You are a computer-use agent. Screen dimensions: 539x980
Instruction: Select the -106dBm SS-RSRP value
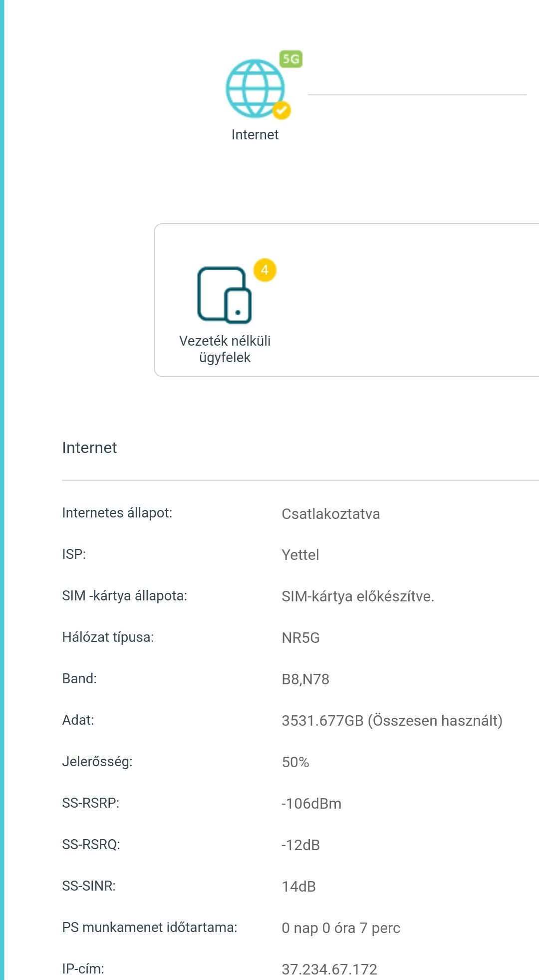click(311, 804)
